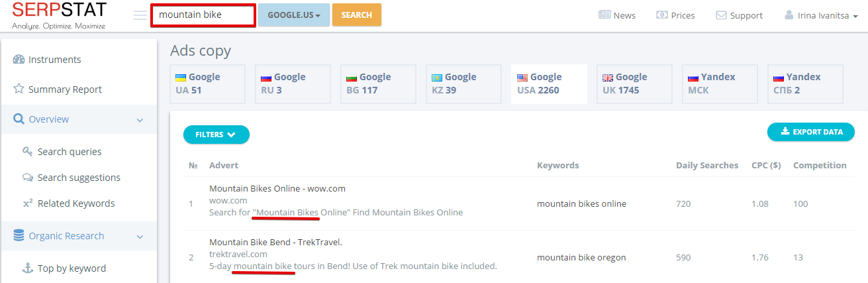This screenshot has width=868, height=283.
Task: Click the user profile icon
Action: tap(789, 15)
